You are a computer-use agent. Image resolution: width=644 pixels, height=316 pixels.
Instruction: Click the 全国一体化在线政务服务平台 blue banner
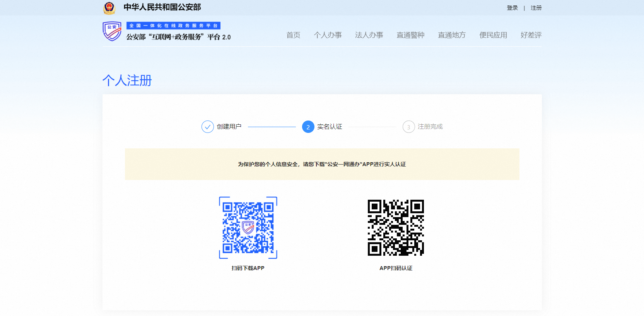click(x=173, y=25)
